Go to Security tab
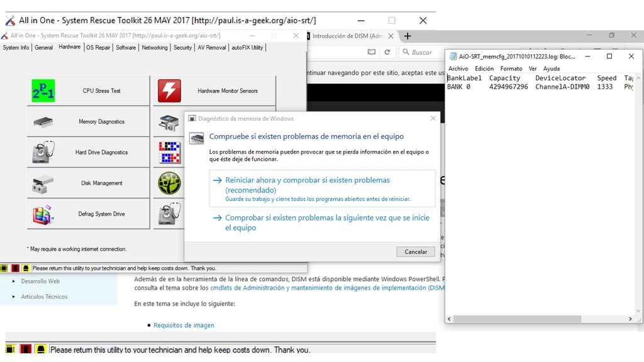The image size is (644, 362). [182, 48]
